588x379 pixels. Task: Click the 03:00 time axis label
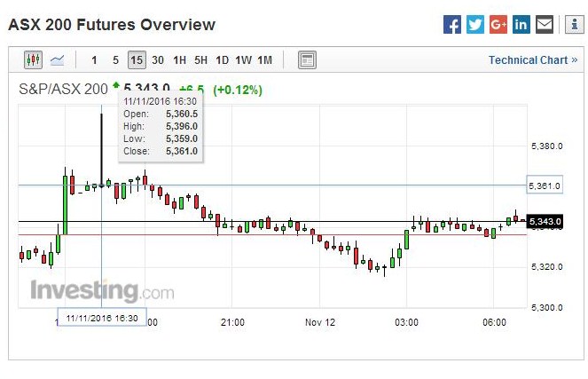pyautogui.click(x=406, y=322)
